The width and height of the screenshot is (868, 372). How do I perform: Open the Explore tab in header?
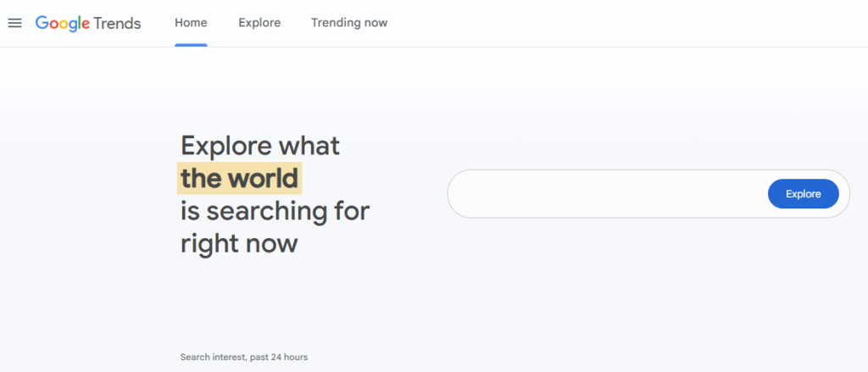pyautogui.click(x=259, y=23)
